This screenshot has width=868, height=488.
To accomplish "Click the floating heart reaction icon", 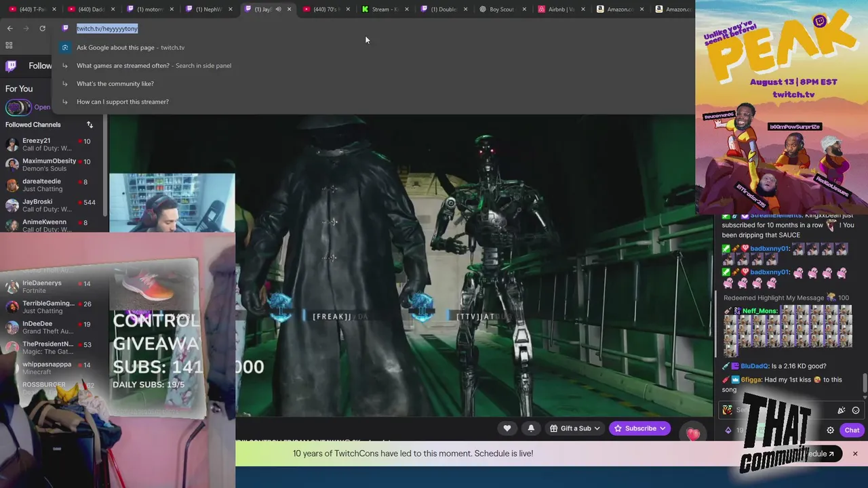I will pyautogui.click(x=692, y=434).
